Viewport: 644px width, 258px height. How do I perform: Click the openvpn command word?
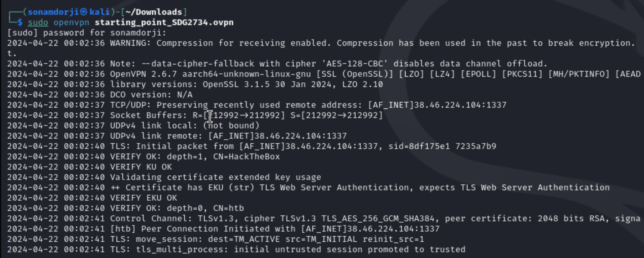(72, 22)
